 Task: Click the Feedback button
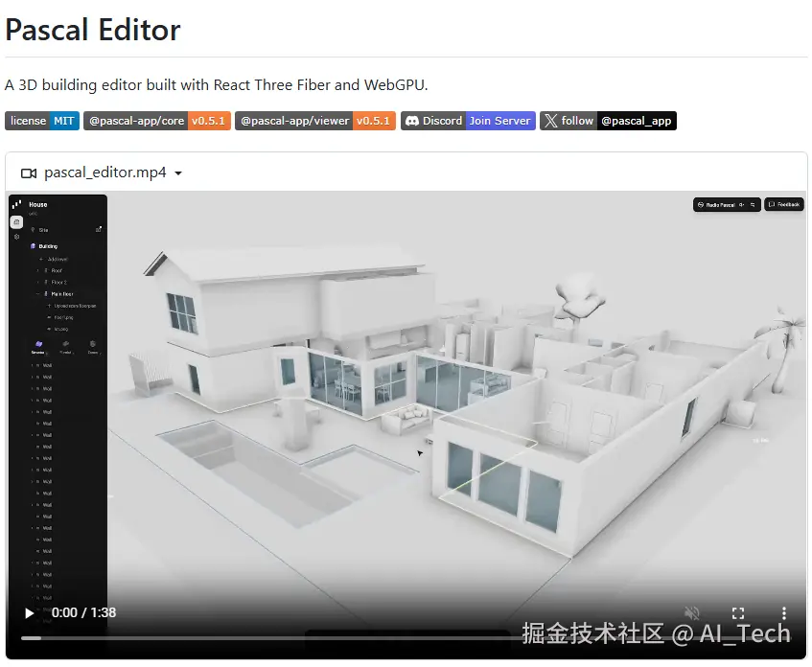point(784,204)
